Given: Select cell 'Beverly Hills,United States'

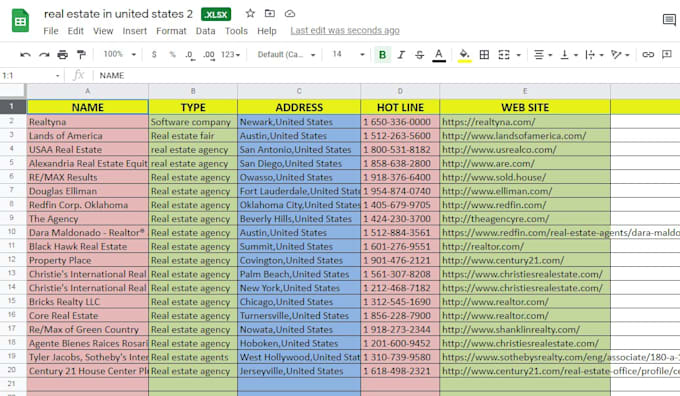Looking at the screenshot, I should pos(299,219).
